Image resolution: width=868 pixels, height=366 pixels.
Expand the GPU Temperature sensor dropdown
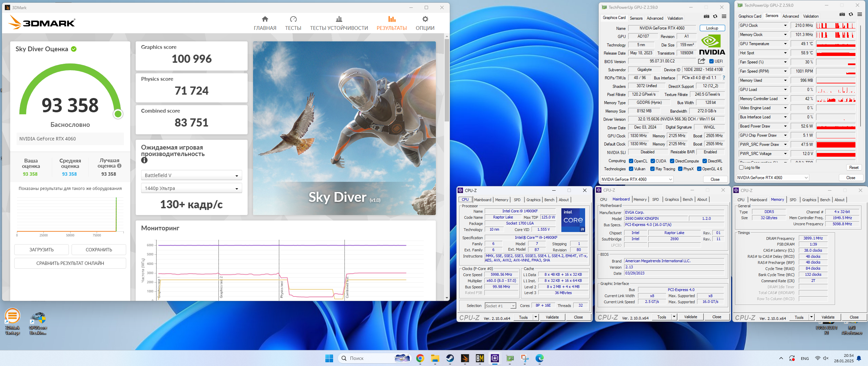785,44
